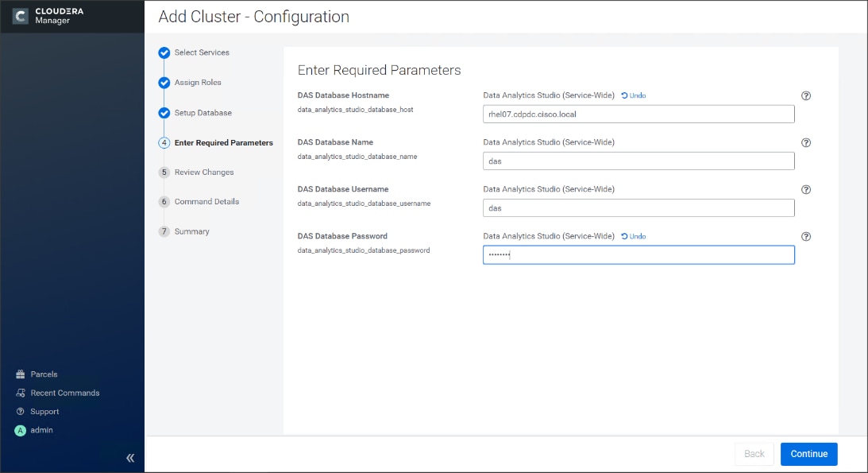Open help for DAS Database Username
This screenshot has height=473, width=868.
pos(806,189)
